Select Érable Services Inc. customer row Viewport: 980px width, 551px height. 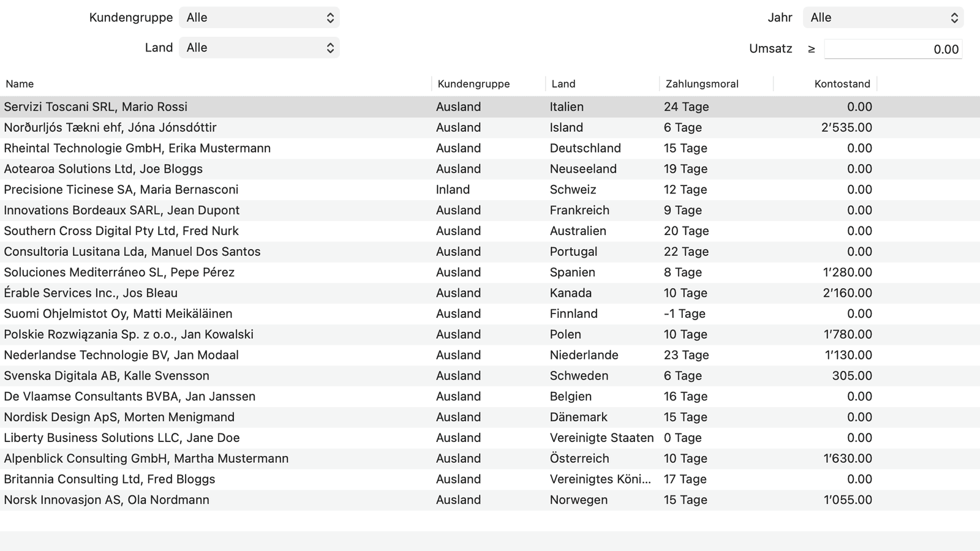[91, 293]
